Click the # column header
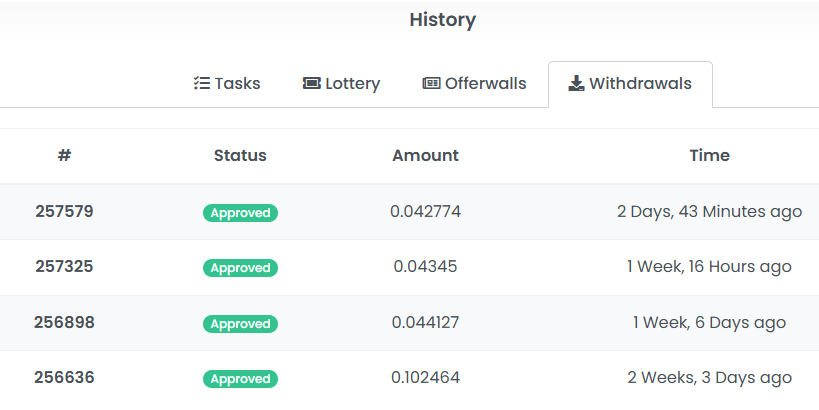The height and width of the screenshot is (410, 819). coord(64,155)
